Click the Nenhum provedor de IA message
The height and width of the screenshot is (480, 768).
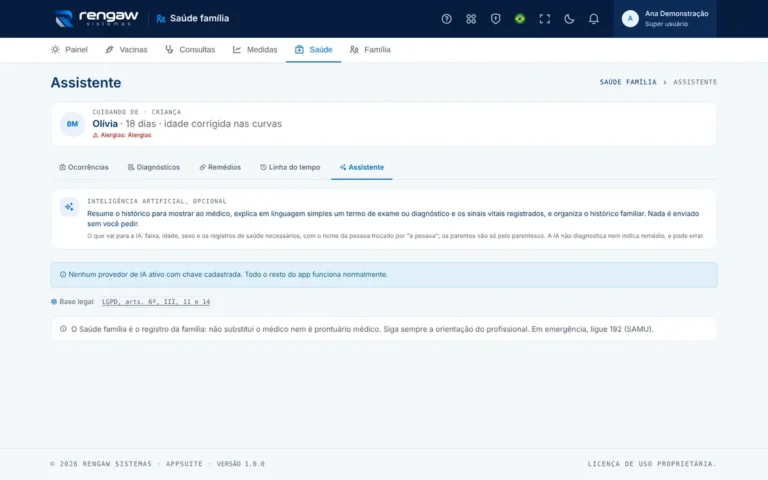point(228,274)
